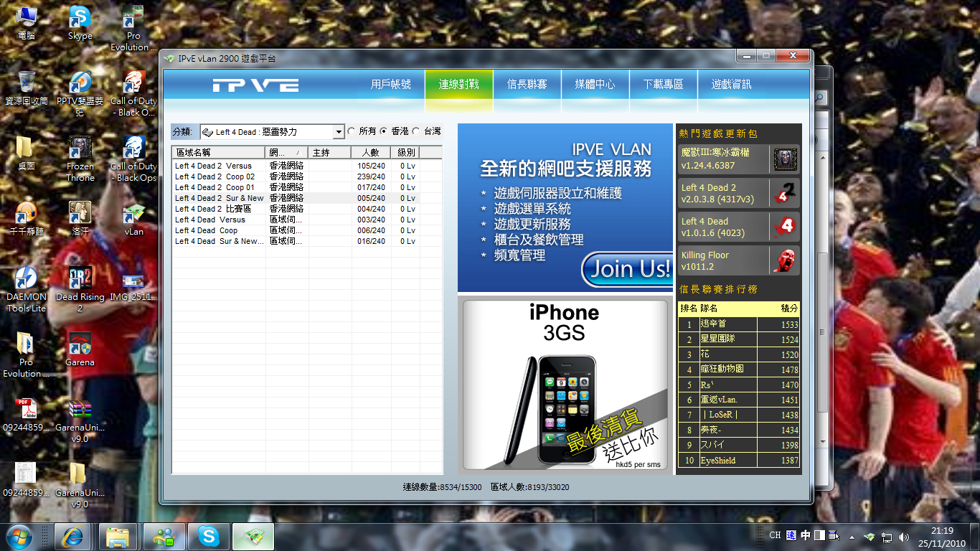980x551 pixels.
Task: Open the game category dropdown
Action: pyautogui.click(x=339, y=132)
